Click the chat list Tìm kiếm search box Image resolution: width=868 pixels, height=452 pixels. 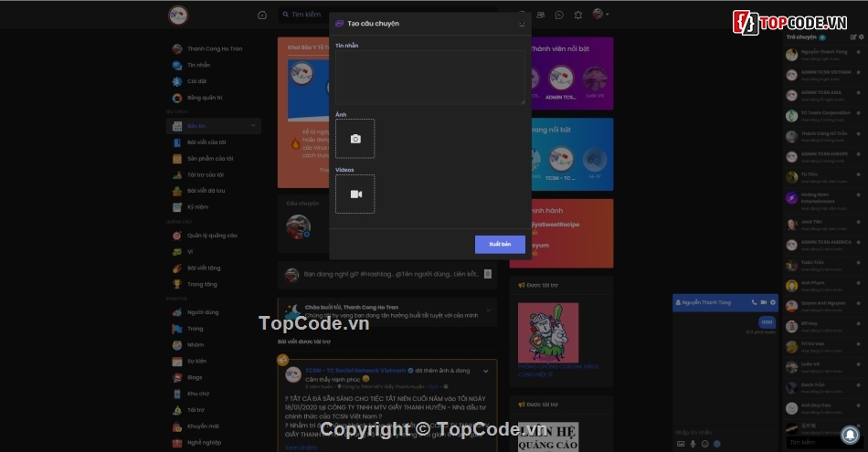click(x=824, y=442)
